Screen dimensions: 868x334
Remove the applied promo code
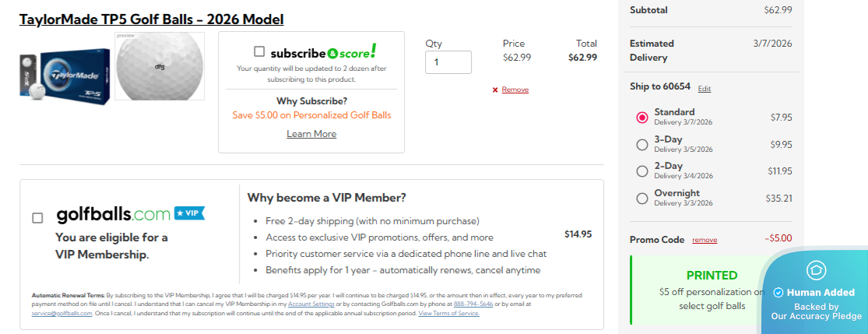point(705,240)
